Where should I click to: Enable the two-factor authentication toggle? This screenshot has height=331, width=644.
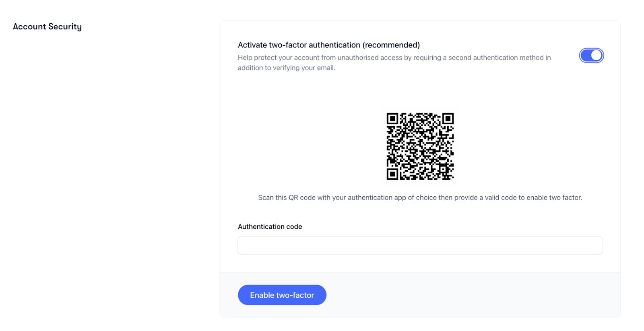(x=591, y=55)
